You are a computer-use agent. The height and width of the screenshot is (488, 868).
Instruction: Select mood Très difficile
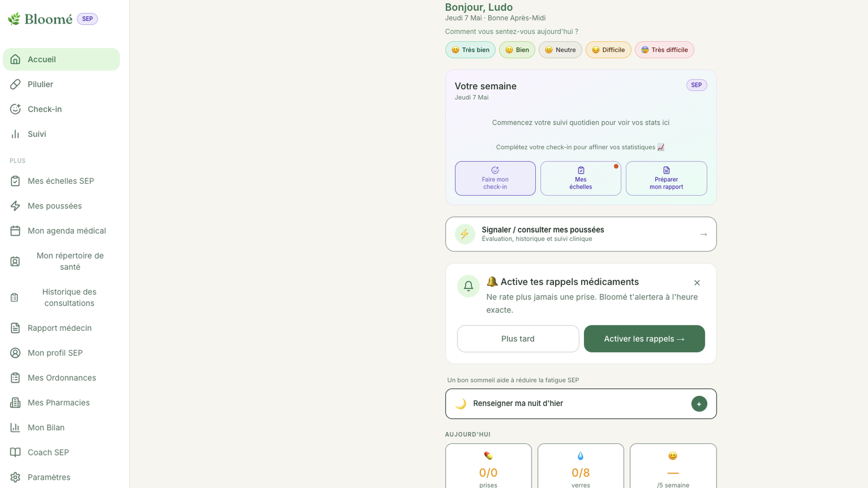[664, 50]
